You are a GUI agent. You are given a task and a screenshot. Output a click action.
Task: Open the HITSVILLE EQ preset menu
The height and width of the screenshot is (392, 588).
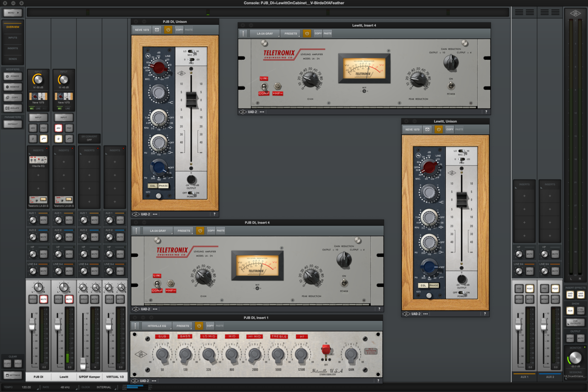click(x=157, y=326)
